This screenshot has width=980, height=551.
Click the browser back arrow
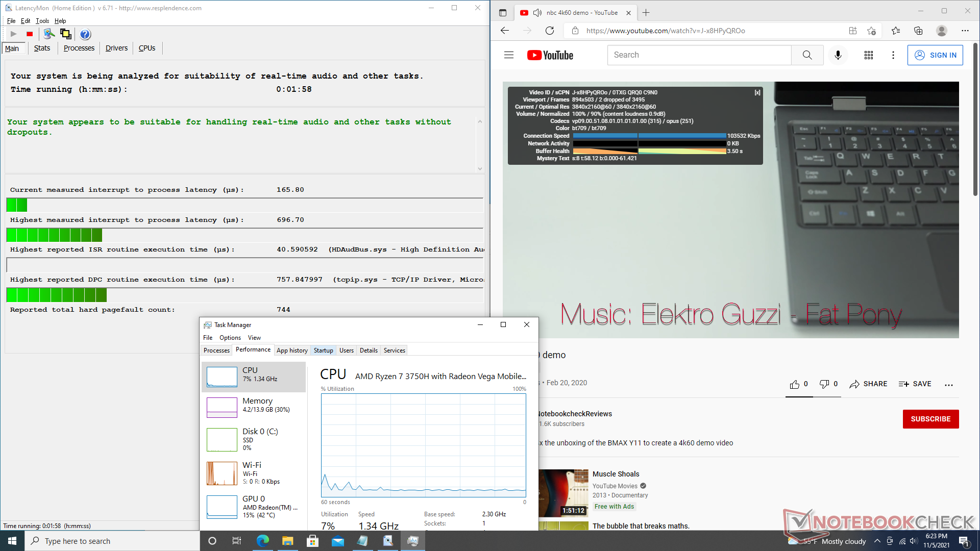[x=505, y=31]
